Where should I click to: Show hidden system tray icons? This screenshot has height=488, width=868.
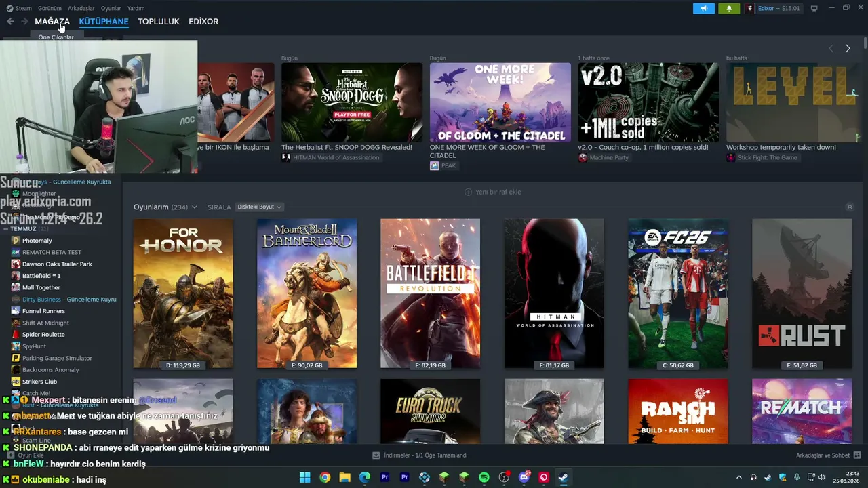click(x=739, y=477)
